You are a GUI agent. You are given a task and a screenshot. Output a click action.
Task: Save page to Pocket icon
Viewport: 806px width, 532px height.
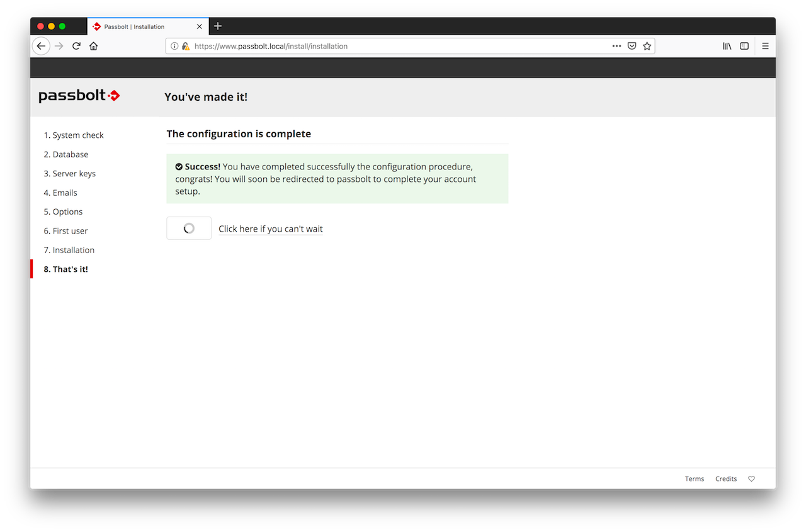coord(632,46)
